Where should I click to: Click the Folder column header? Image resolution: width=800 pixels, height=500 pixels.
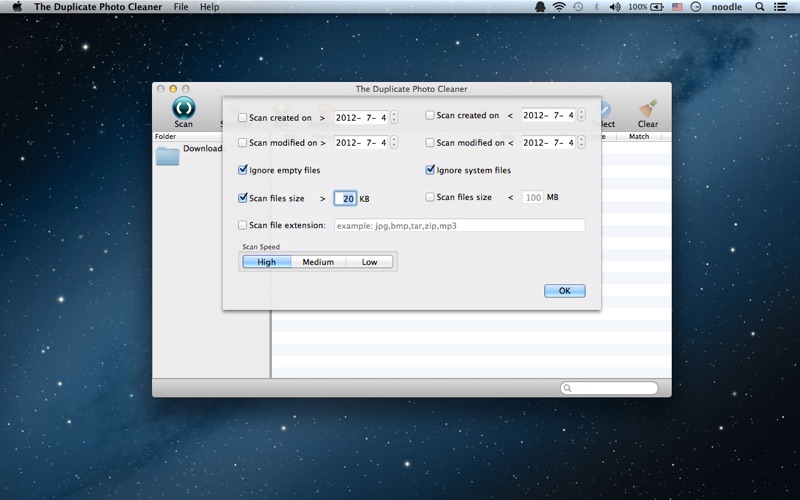[165, 136]
